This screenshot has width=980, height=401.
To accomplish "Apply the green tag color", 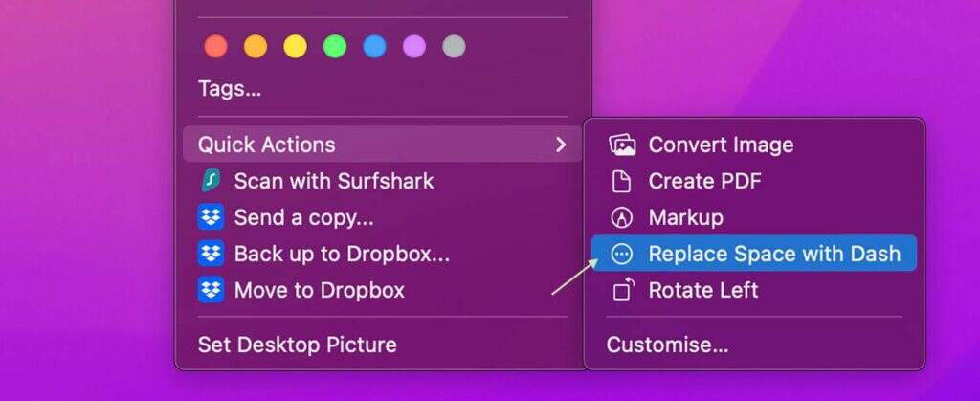I will pos(334,46).
